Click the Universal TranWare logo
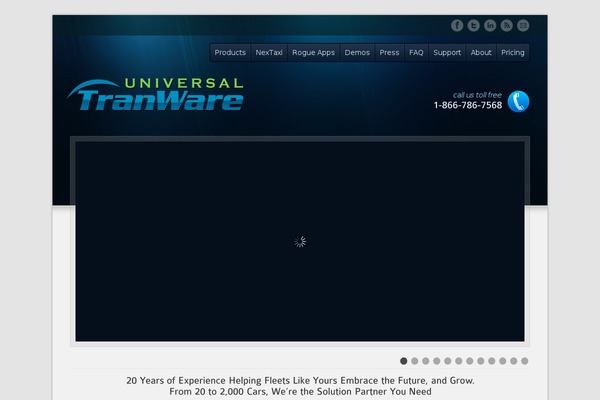 155,94
